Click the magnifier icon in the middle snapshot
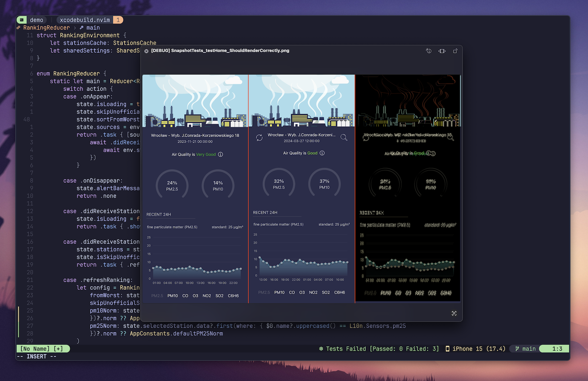588x381 pixels. [x=344, y=138]
